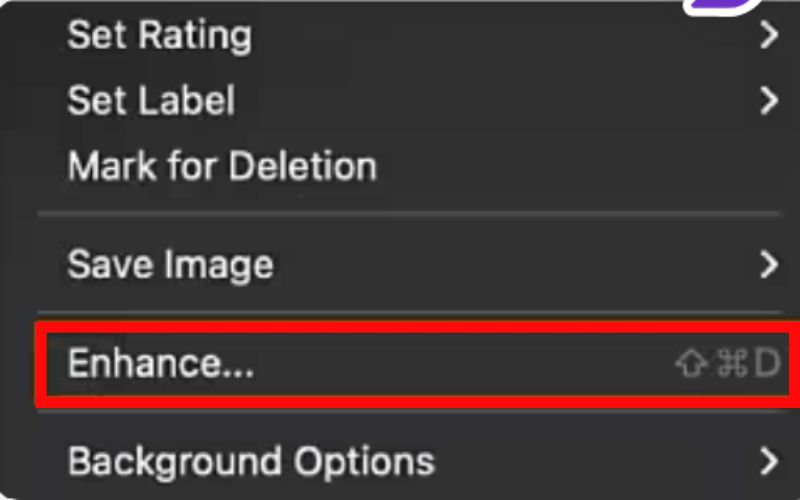This screenshot has width=800, height=500.
Task: Click the red highlight border around Enhance
Action: 400,324
